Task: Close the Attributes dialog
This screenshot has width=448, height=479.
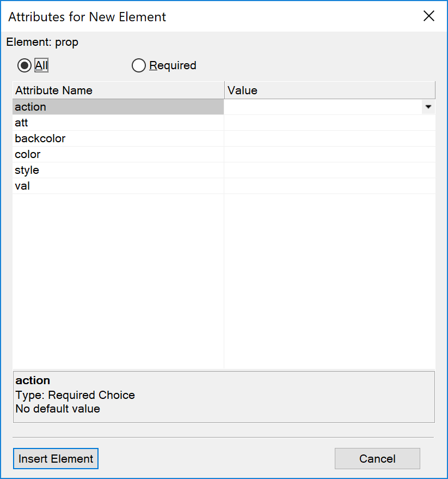Action: pos(429,16)
